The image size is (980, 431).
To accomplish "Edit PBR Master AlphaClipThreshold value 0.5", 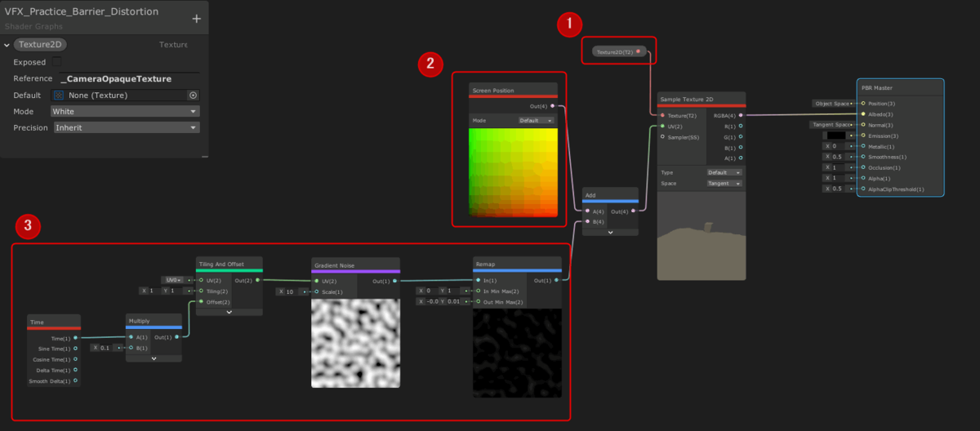I will point(839,189).
